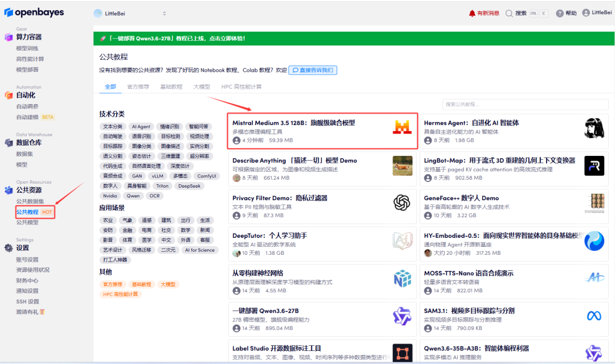Open 邀请有礼 in the sidebar
Image resolution: width=615 pixels, height=364 pixels.
point(30,312)
